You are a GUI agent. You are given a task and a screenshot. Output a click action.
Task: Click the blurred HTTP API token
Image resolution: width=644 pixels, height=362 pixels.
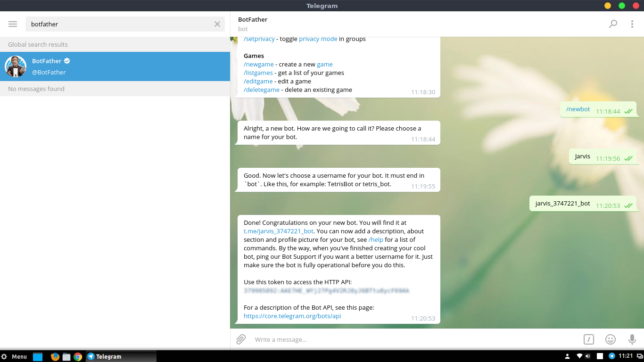(x=326, y=291)
